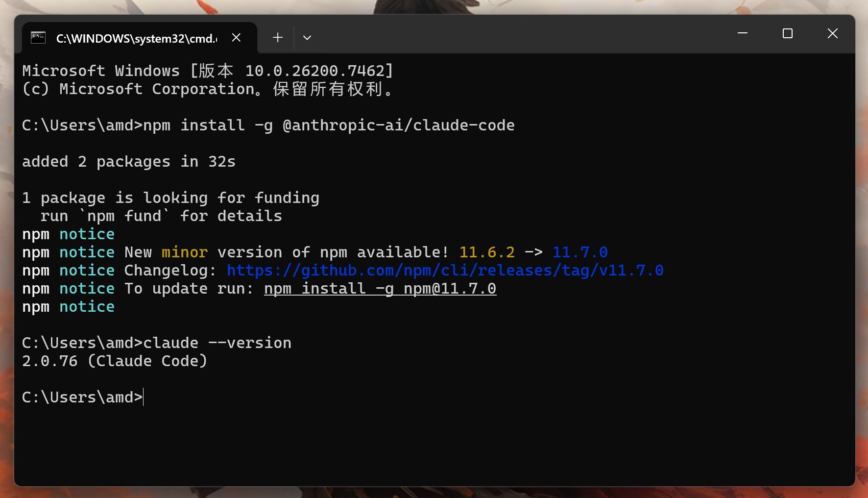Click the yellow word minor
The height and width of the screenshot is (498, 868).
coord(185,252)
